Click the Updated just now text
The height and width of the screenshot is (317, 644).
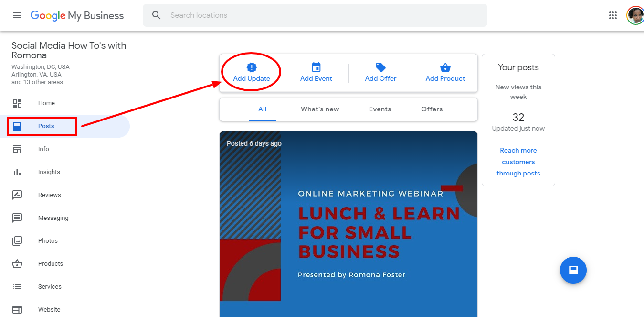[518, 129]
